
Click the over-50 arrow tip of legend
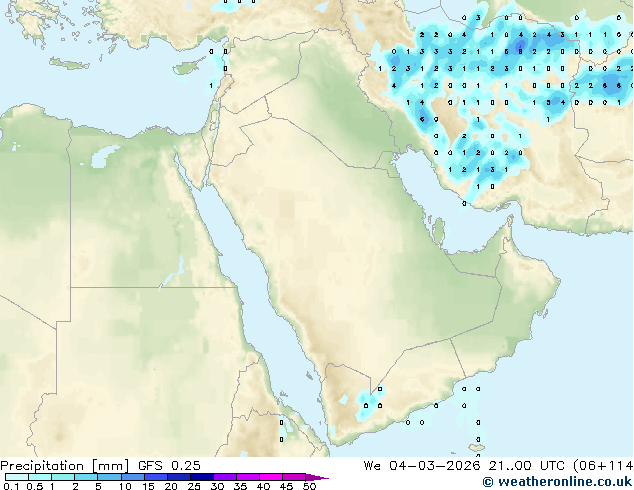coord(317,477)
